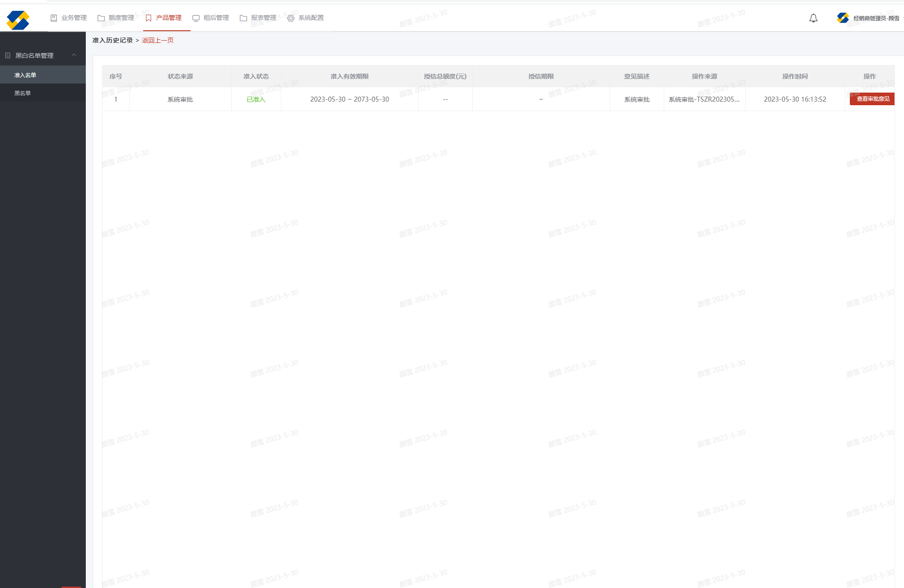
Task: Click the 返回上一页 link
Action: [158, 40]
